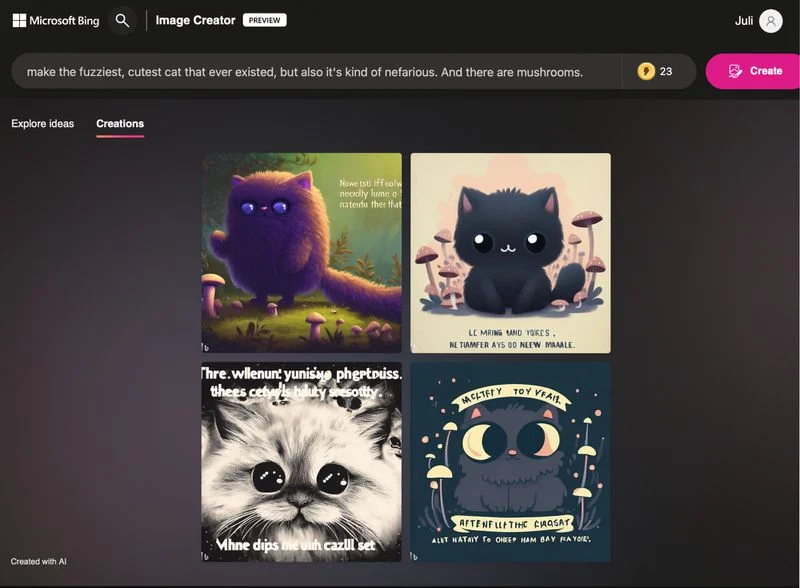Click the user profile avatar icon
The image size is (800, 588).
[x=770, y=21]
